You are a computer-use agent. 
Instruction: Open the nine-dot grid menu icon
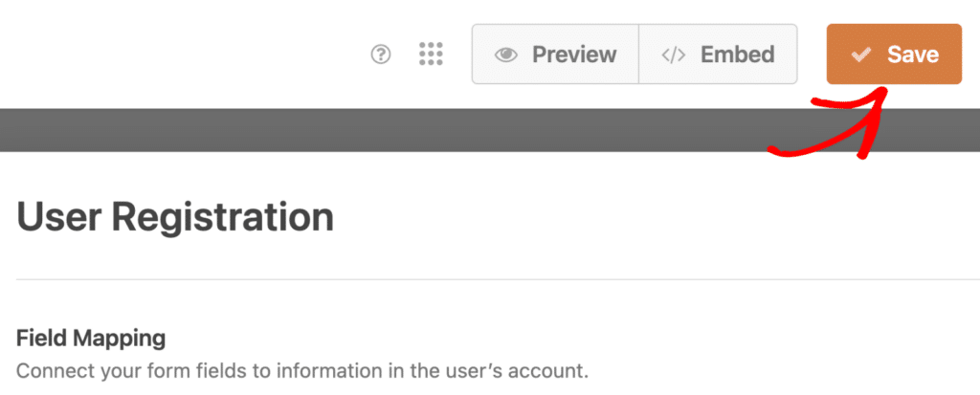pos(431,55)
